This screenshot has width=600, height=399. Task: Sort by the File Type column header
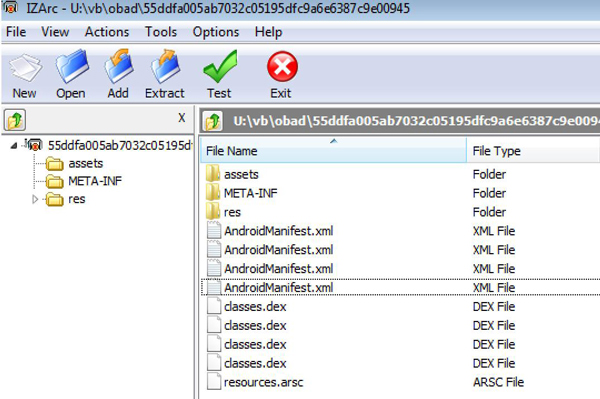(533, 150)
